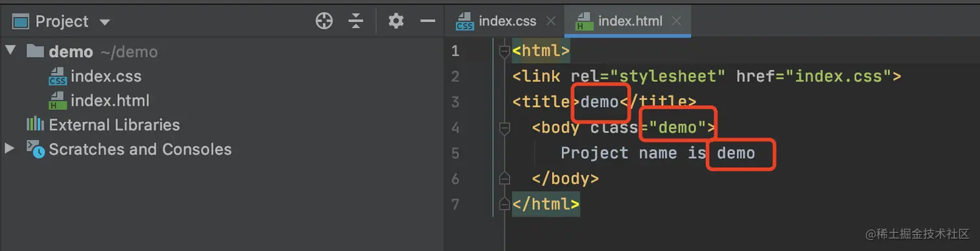Locate the opened file with the crosshair icon
980x251 pixels.
click(x=323, y=21)
